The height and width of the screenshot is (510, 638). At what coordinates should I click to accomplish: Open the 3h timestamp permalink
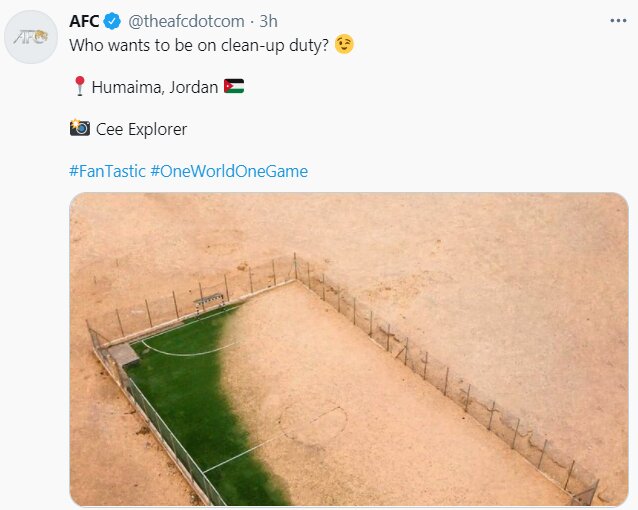pyautogui.click(x=269, y=21)
